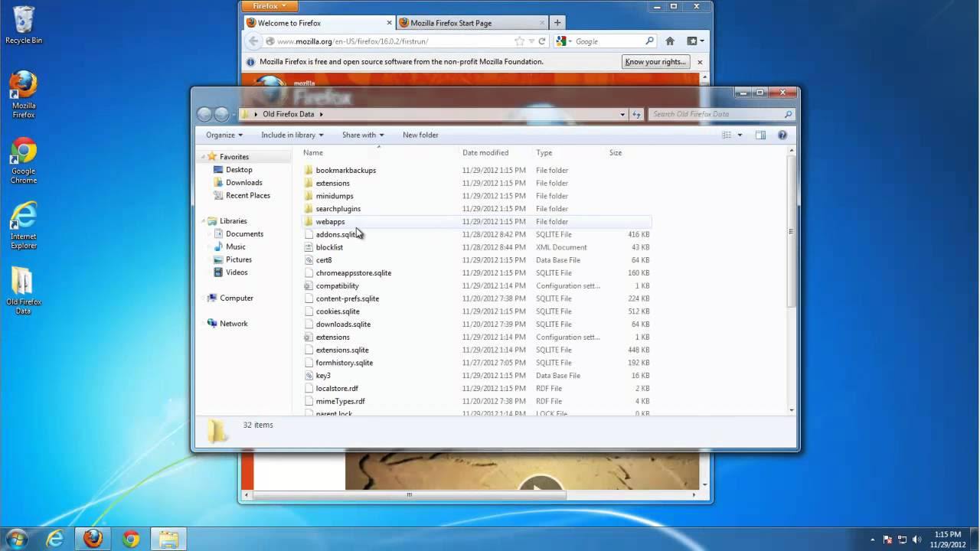
Task: Click the New folder button
Action: (x=420, y=135)
